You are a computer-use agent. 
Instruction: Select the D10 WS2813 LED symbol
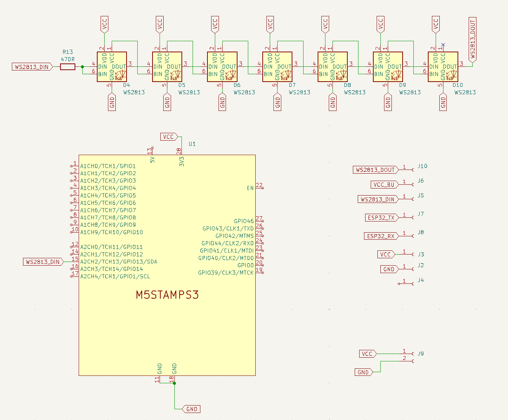[443, 67]
